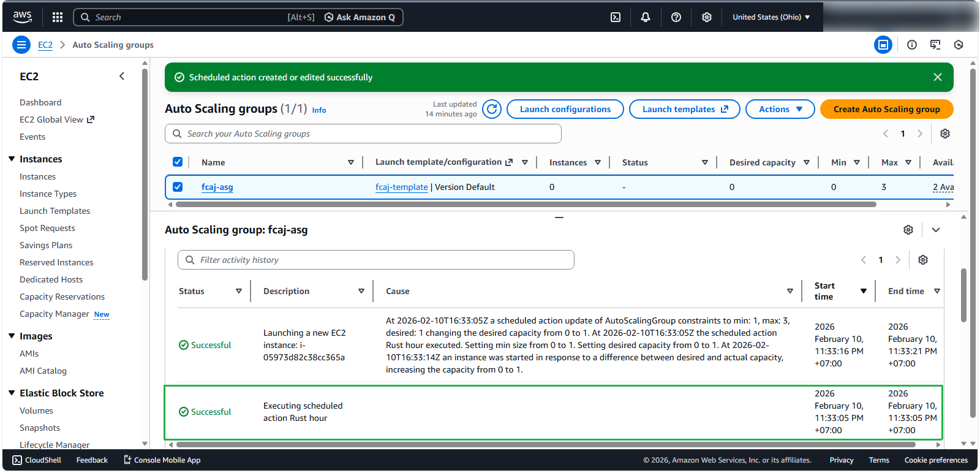Navigate to AMIs in sidebar
Viewport: 980px width, 473px height.
[x=29, y=354]
